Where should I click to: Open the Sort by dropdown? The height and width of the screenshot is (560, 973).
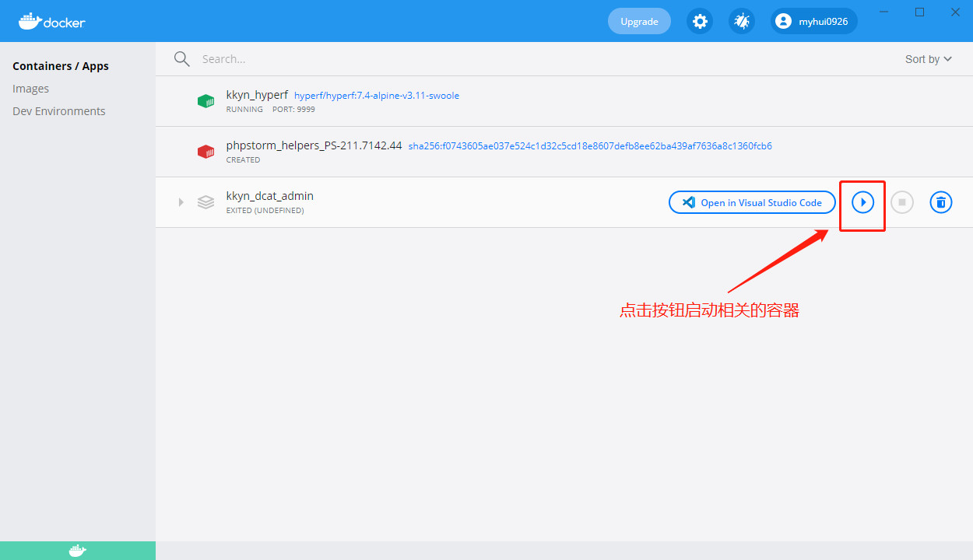pos(928,58)
